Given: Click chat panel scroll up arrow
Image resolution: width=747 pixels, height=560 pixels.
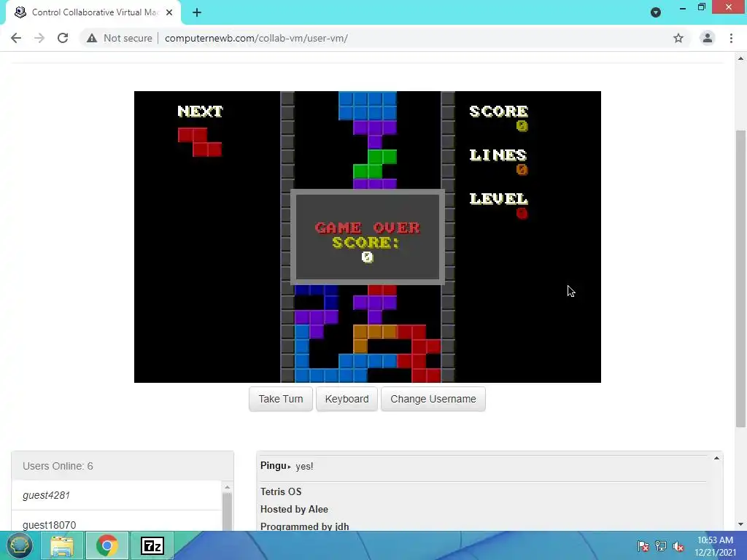Looking at the screenshot, I should click(716, 458).
